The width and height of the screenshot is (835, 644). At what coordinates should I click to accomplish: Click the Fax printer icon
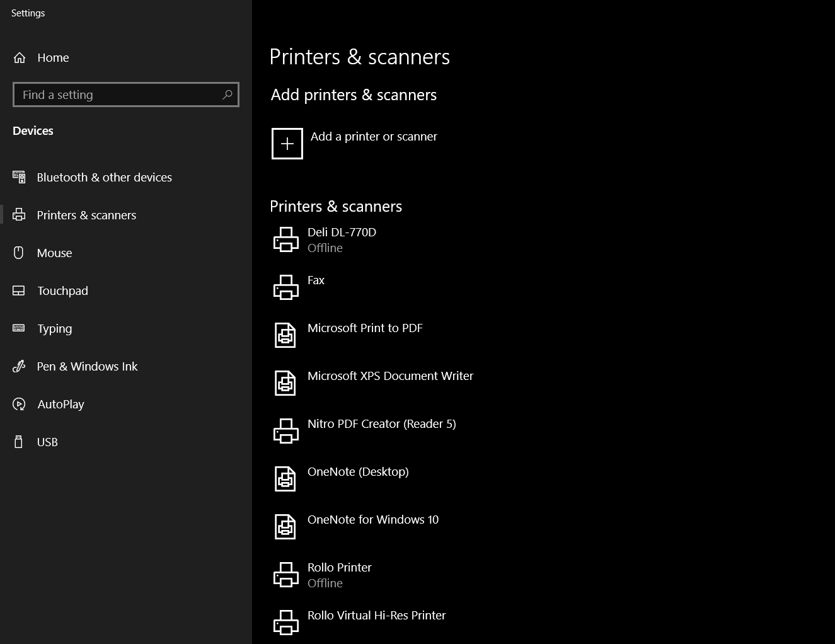coord(285,287)
